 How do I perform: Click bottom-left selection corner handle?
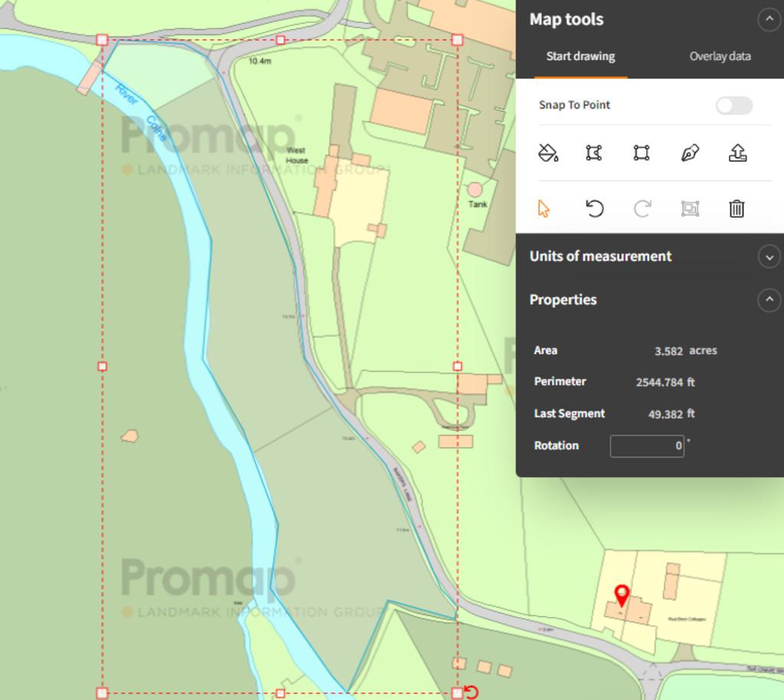pos(102,693)
